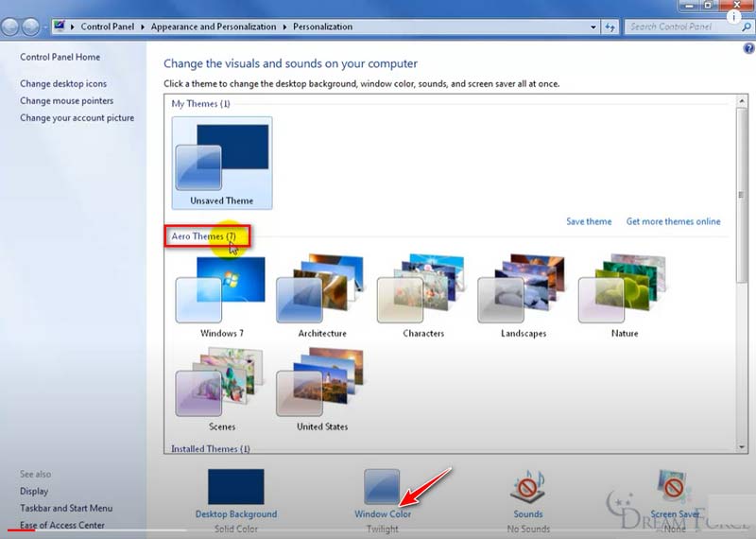Click the Save theme link
The height and width of the screenshot is (539, 756).
tap(589, 221)
